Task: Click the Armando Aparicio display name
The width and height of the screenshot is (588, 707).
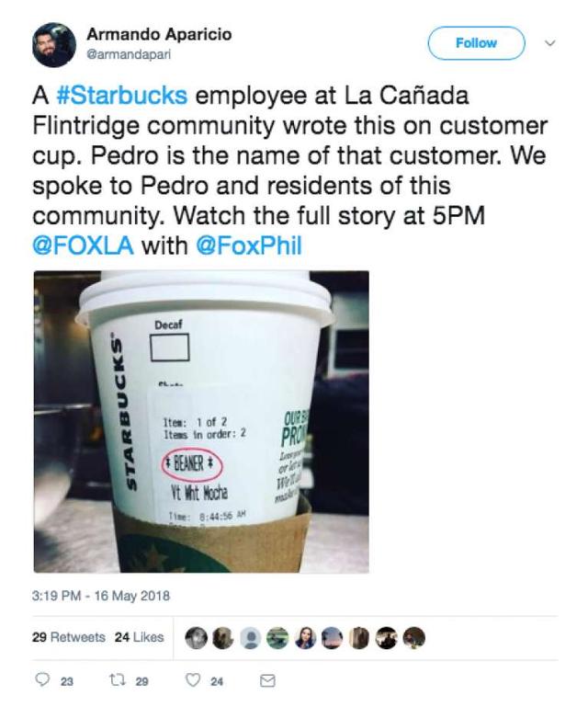Action: click(x=159, y=34)
